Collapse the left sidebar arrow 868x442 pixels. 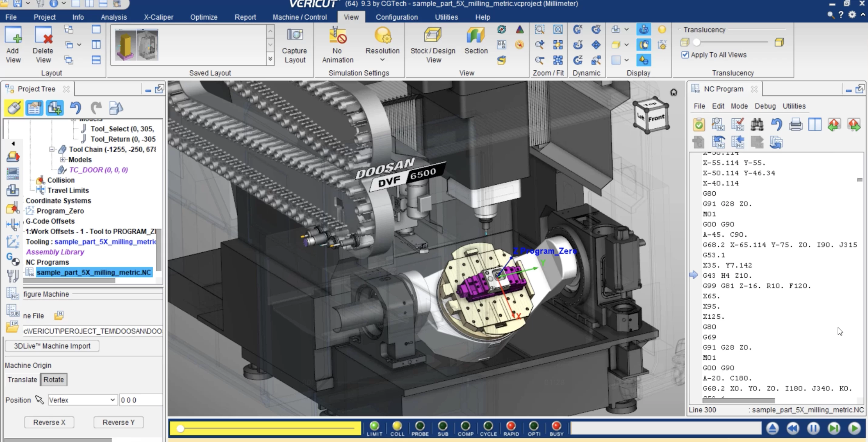pyautogui.click(x=13, y=144)
